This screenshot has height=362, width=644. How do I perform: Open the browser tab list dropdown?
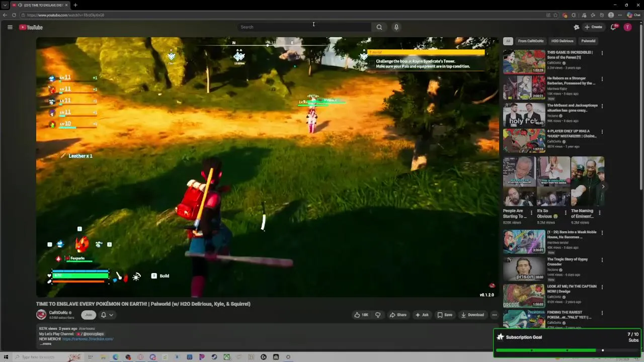[5, 5]
